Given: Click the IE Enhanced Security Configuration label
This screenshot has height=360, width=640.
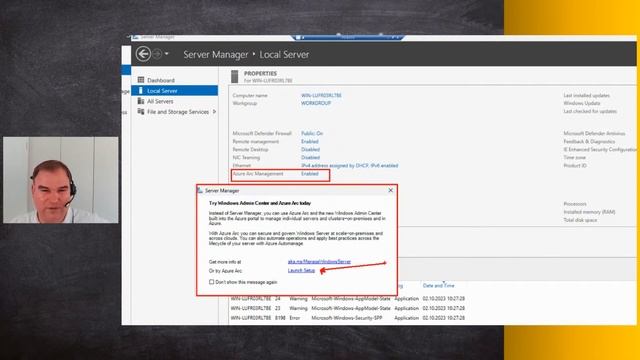Looking at the screenshot, I should point(600,149).
